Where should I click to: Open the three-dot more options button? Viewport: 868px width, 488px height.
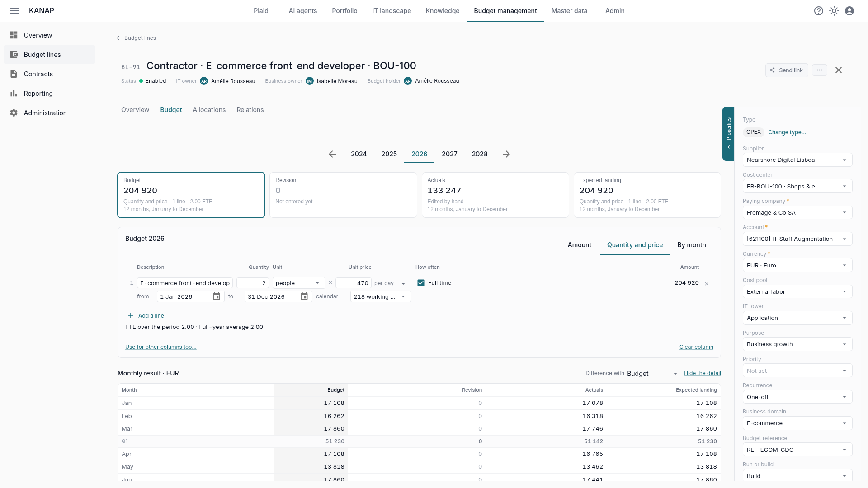point(820,70)
